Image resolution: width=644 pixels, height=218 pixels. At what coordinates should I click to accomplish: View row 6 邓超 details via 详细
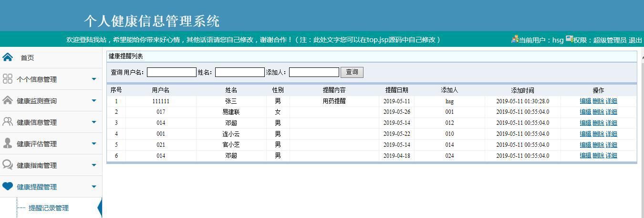pyautogui.click(x=611, y=155)
